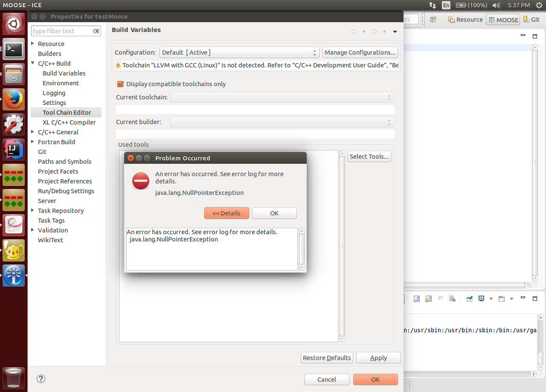Switch to the Git perspective

[x=531, y=20]
